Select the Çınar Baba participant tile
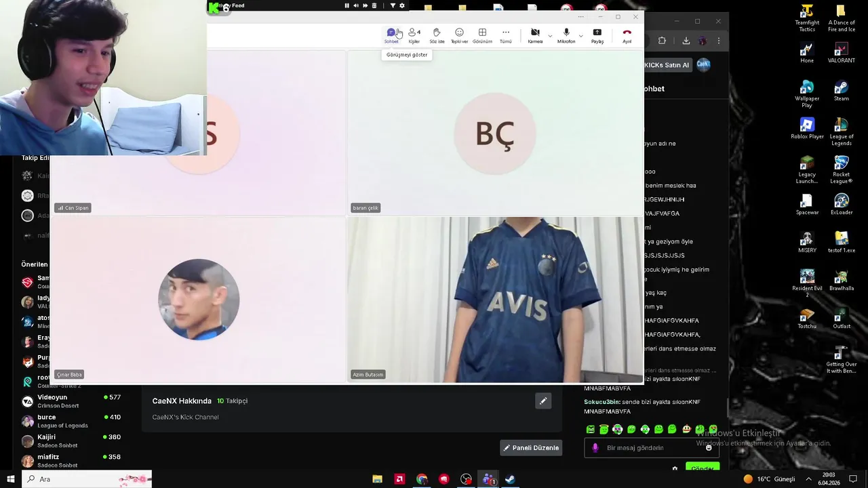The height and width of the screenshot is (488, 868). click(x=199, y=300)
